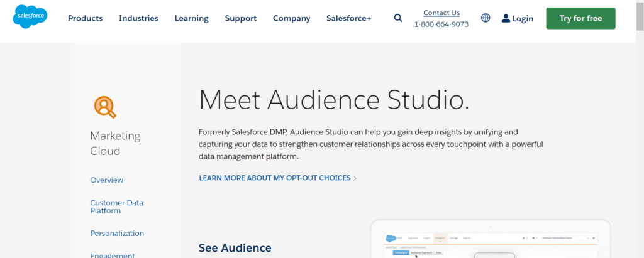644x258 pixels.
Task: Expand the Products navigation menu
Action: (x=85, y=18)
